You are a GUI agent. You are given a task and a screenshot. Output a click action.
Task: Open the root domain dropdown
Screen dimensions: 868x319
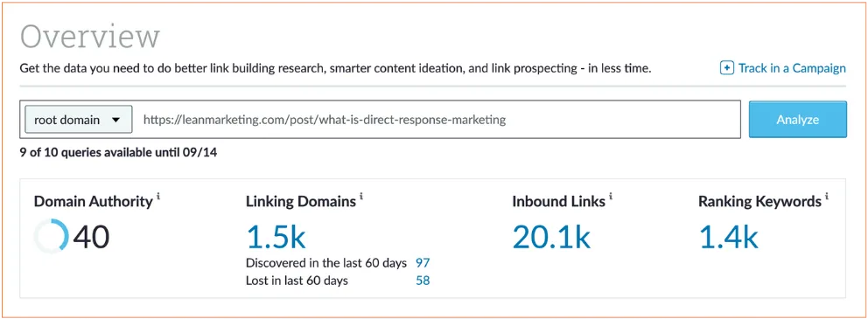coord(78,120)
